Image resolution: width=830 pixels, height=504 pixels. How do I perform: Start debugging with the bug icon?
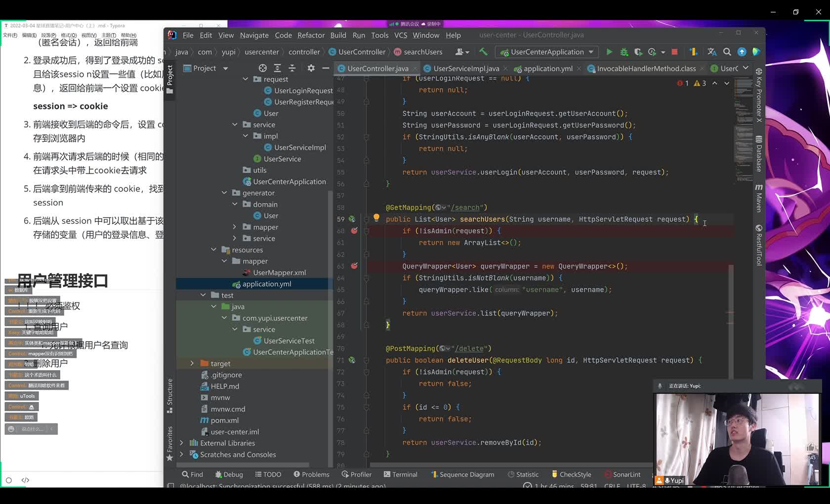point(624,52)
